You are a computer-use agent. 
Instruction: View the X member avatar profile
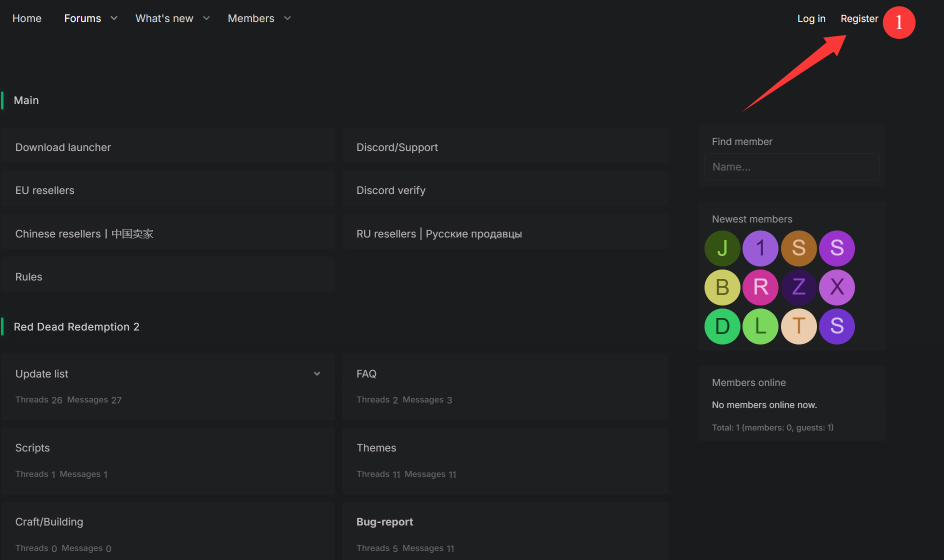pos(837,288)
